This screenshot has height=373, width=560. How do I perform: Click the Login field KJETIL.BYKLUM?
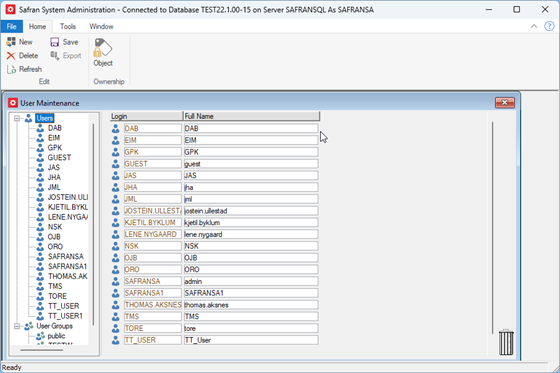(152, 223)
